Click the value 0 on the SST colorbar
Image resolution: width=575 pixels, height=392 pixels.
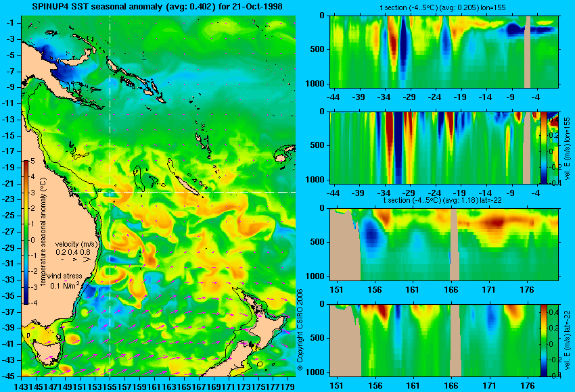pyautogui.click(x=32, y=240)
